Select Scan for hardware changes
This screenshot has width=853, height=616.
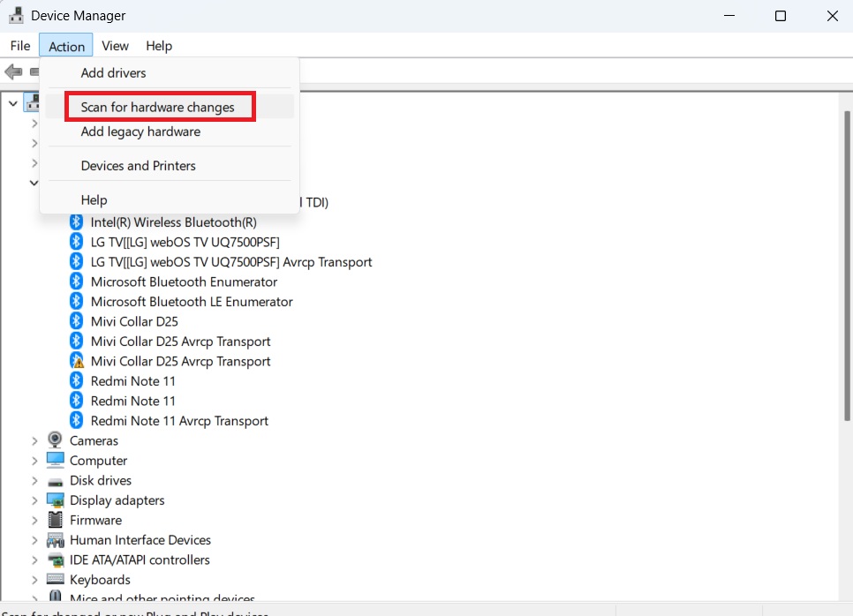159,106
